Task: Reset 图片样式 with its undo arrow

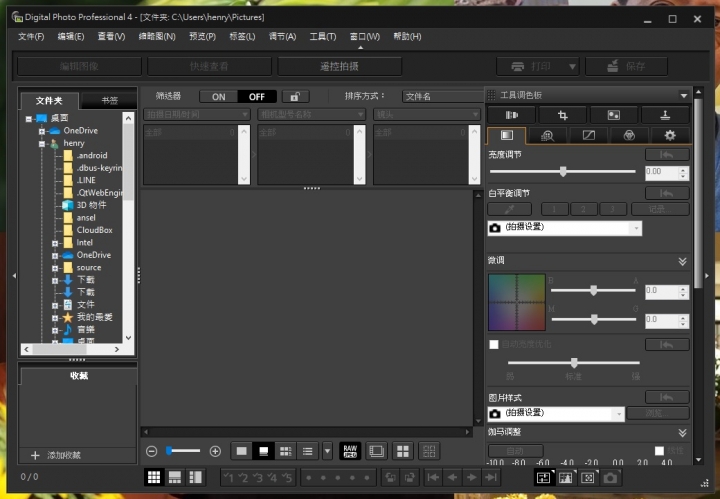Action: (667, 397)
